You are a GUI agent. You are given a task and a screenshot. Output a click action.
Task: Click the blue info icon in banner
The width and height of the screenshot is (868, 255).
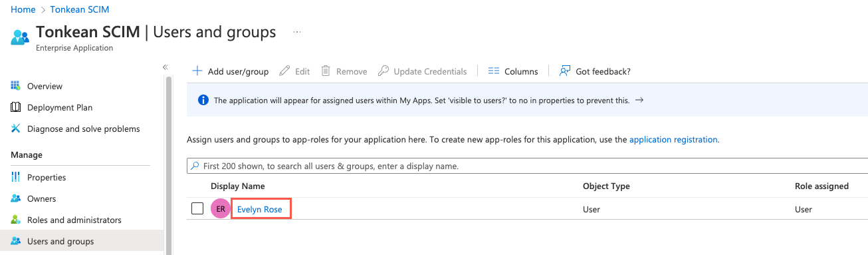(204, 101)
